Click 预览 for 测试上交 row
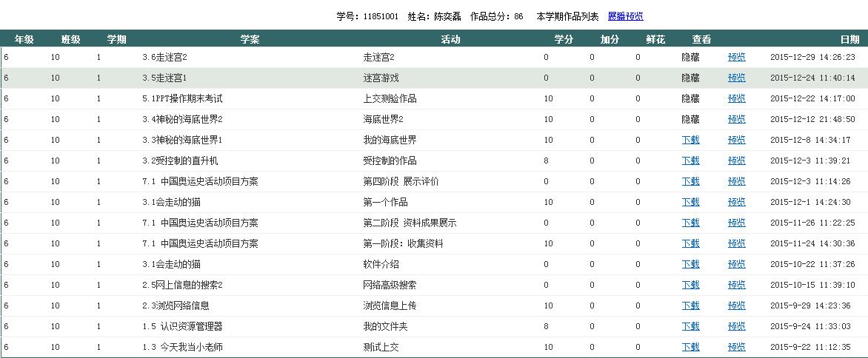Viewport: 868px width, 358px height. click(x=736, y=347)
